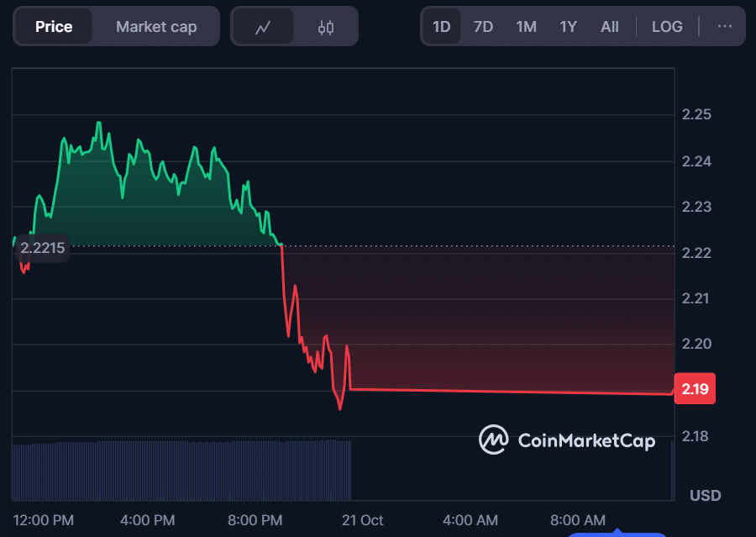Click the red 2.19 current price tag
Image resolution: width=756 pixels, height=537 pixels.
[x=695, y=389]
